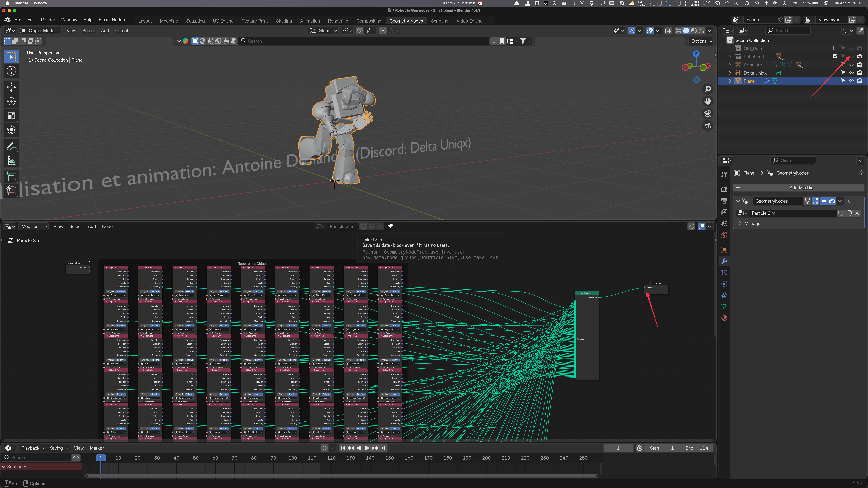Viewport: 868px width, 488px height.
Task: Add a new workspace tab
Action: [491, 21]
